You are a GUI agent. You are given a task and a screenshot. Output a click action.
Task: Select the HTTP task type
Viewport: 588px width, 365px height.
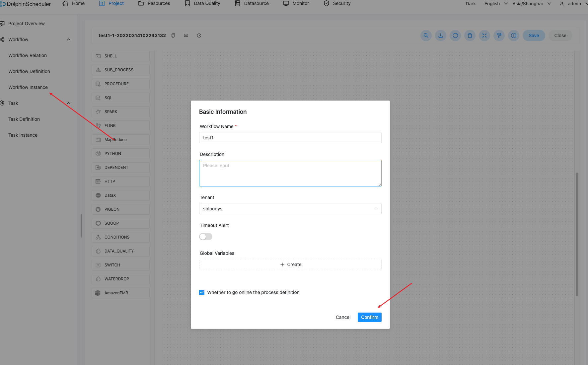[x=120, y=182]
